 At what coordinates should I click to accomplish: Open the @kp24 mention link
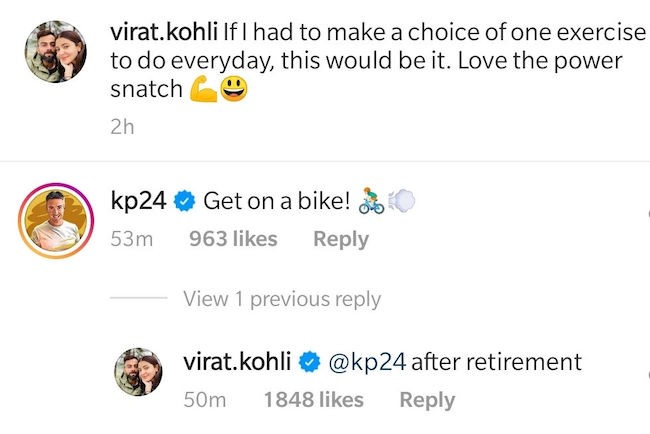pyautogui.click(x=367, y=361)
